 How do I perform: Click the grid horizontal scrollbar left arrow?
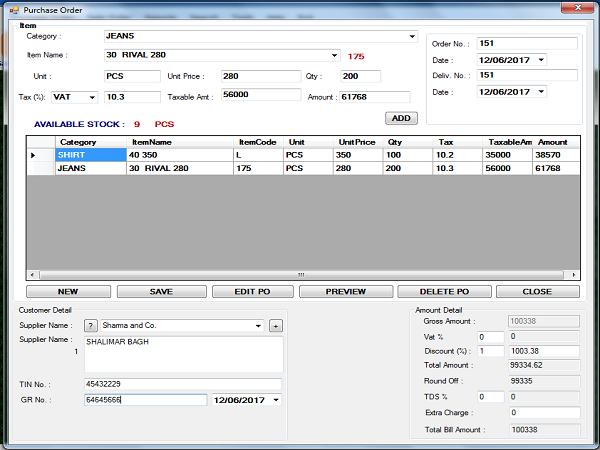(33, 275)
